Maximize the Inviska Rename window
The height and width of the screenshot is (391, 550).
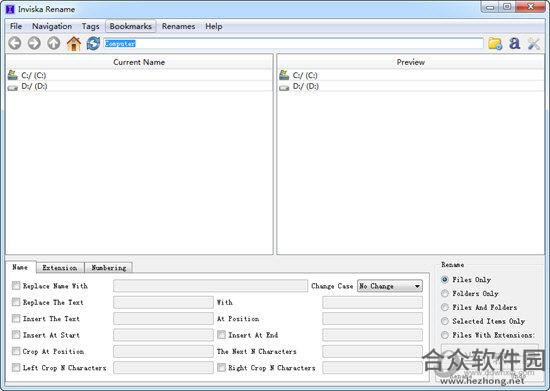point(507,7)
